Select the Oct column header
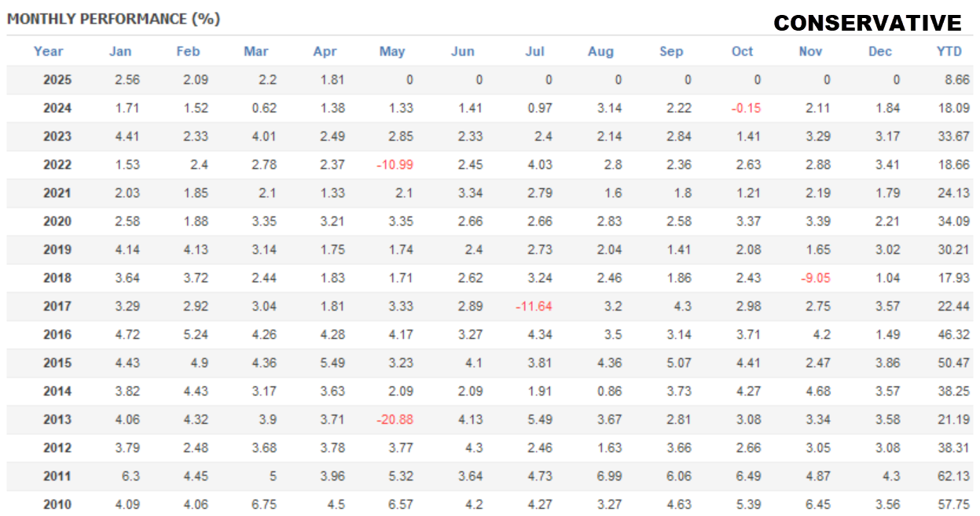Screen dimensions: 980x516 coord(742,51)
